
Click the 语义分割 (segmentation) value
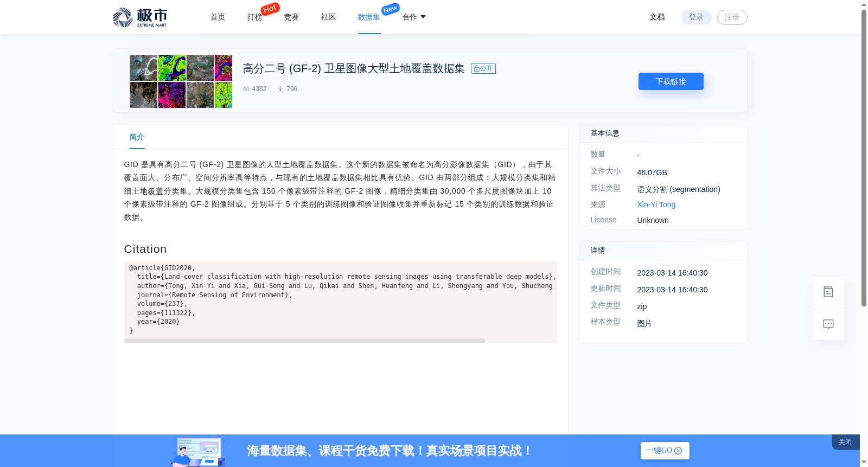pos(679,189)
